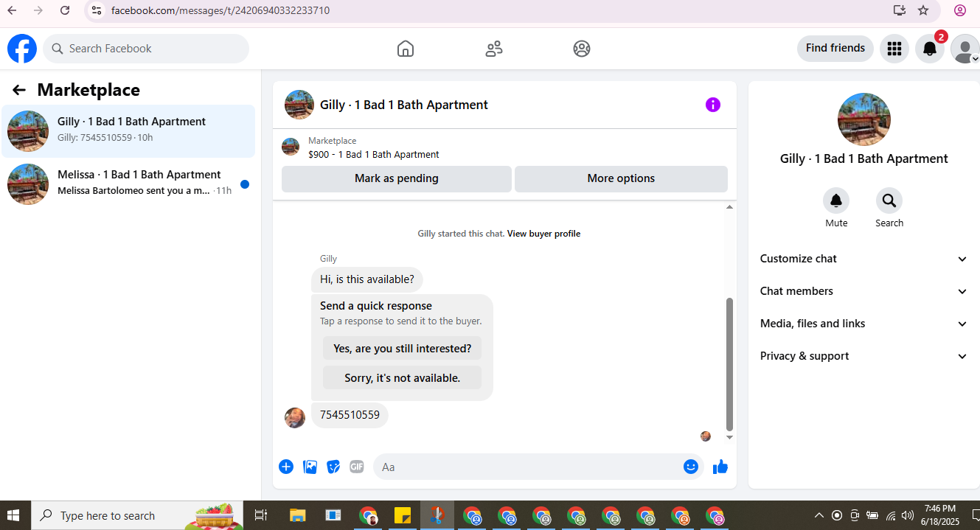Viewport: 980px width, 530px height.
Task: Open the volume control in the system tray
Action: pos(908,515)
